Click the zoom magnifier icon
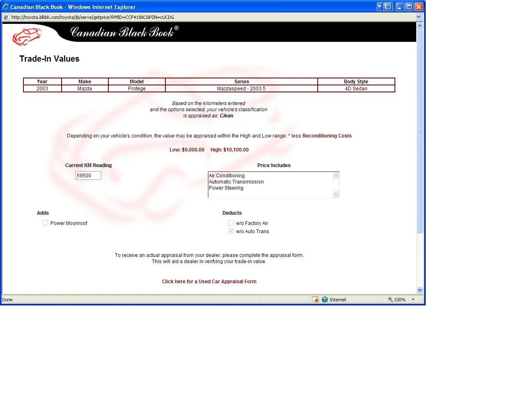Screen dimensions: 532x399 tap(390, 300)
